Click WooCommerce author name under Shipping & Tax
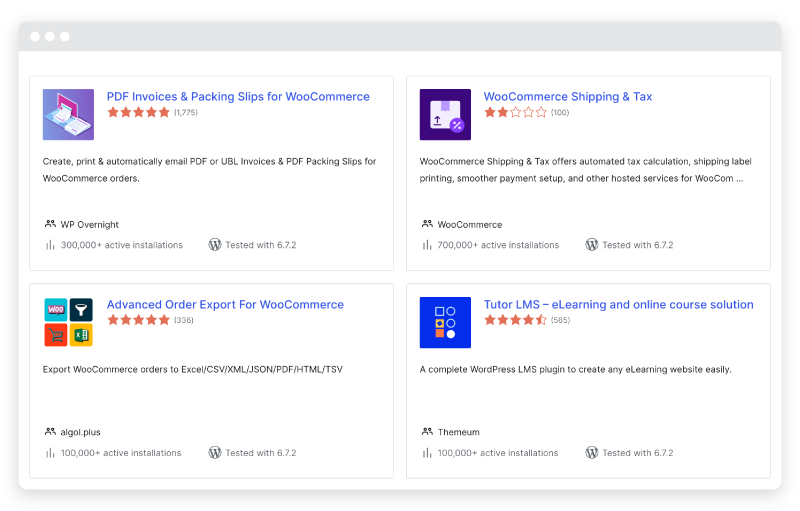 (x=469, y=225)
